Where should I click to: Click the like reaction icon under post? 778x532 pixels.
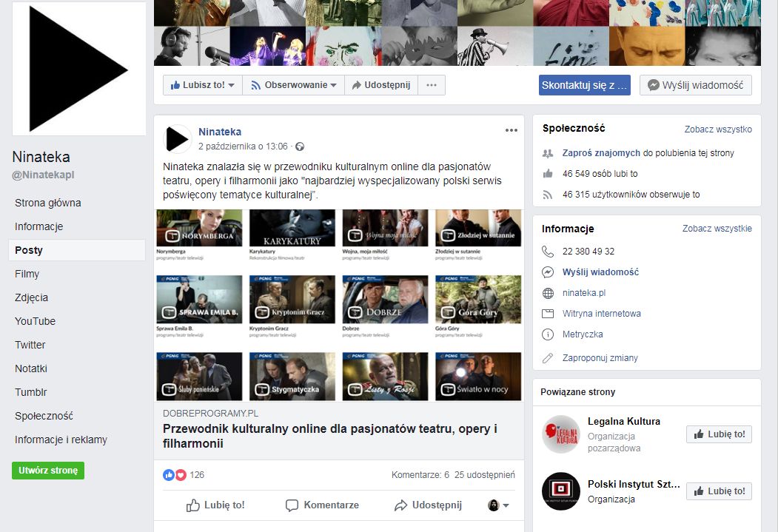[169, 475]
